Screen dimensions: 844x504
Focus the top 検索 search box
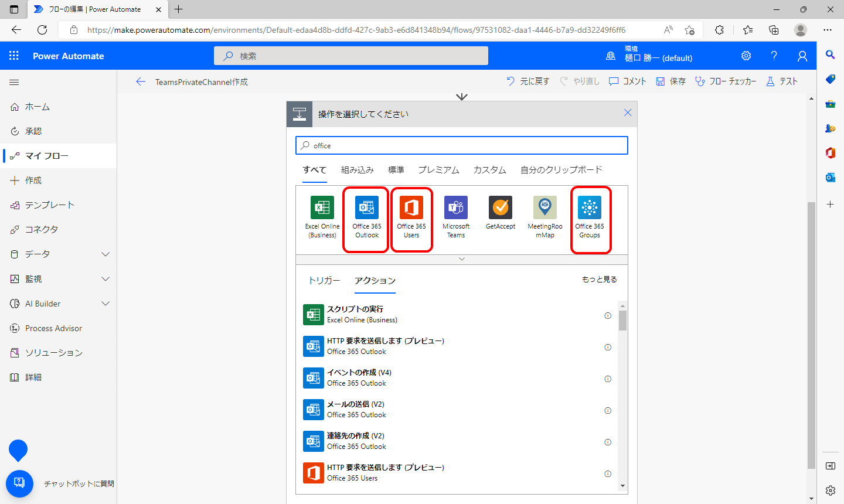351,56
